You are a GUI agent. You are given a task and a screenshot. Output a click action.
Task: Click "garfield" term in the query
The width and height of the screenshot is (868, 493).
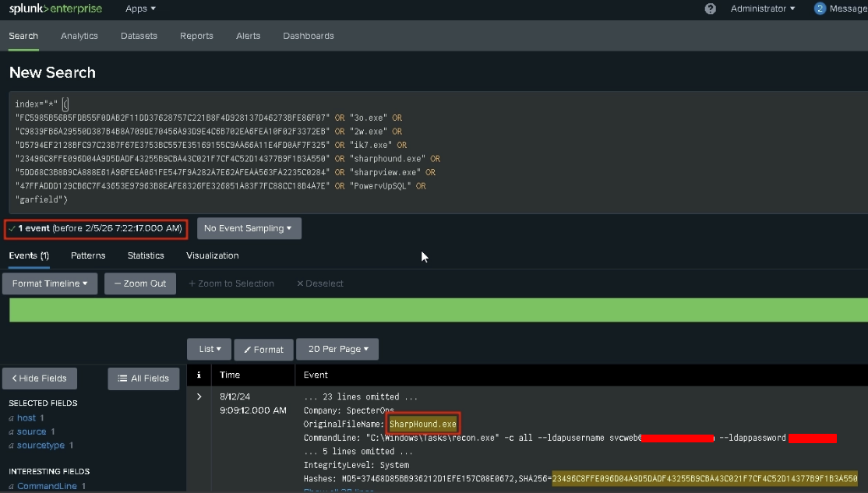(x=39, y=199)
